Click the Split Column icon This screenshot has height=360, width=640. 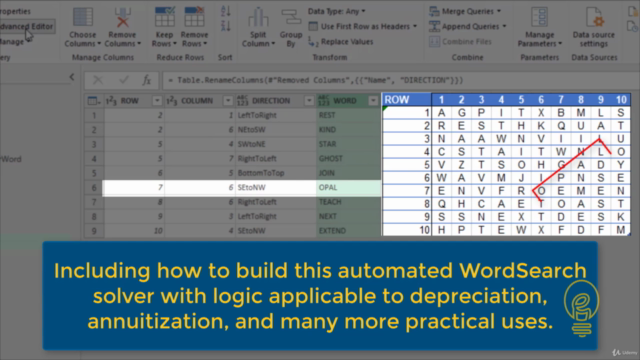click(258, 18)
